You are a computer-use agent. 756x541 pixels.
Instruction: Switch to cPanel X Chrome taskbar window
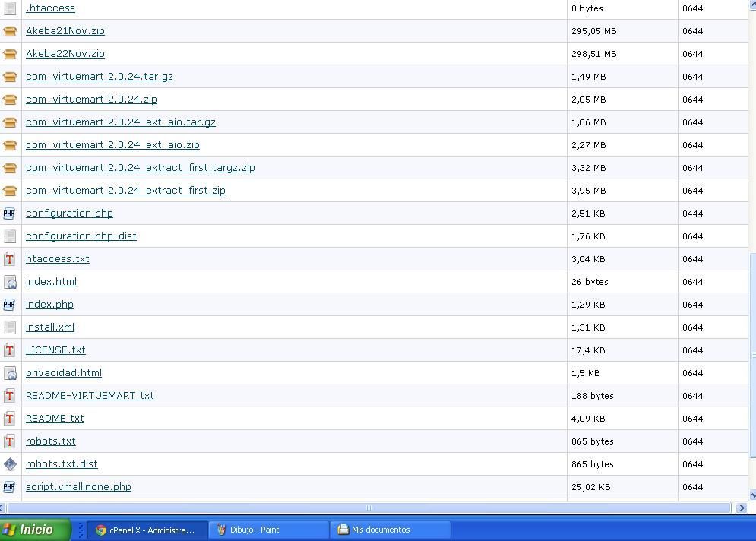coord(147,530)
